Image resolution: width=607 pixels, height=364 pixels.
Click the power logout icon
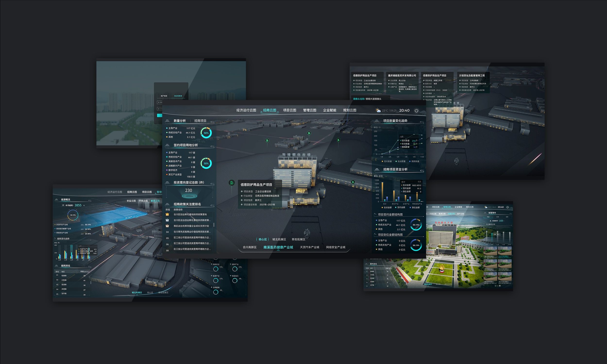tap(416, 111)
